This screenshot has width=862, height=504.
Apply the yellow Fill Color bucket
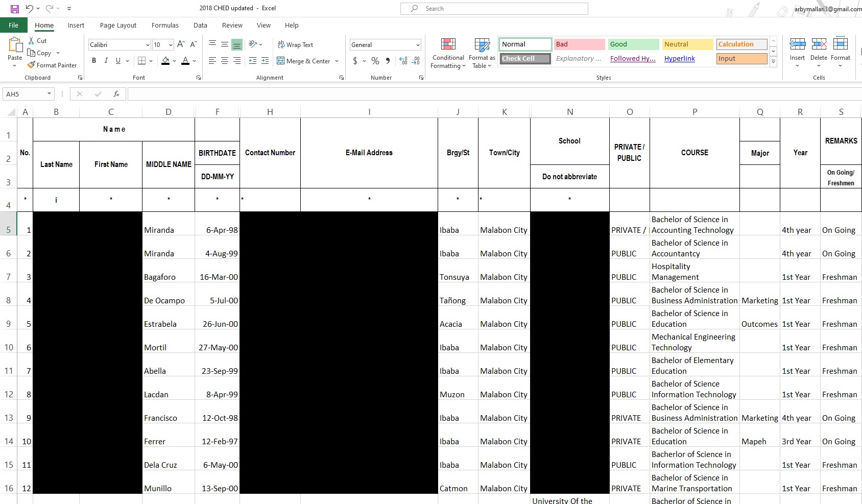[165, 61]
